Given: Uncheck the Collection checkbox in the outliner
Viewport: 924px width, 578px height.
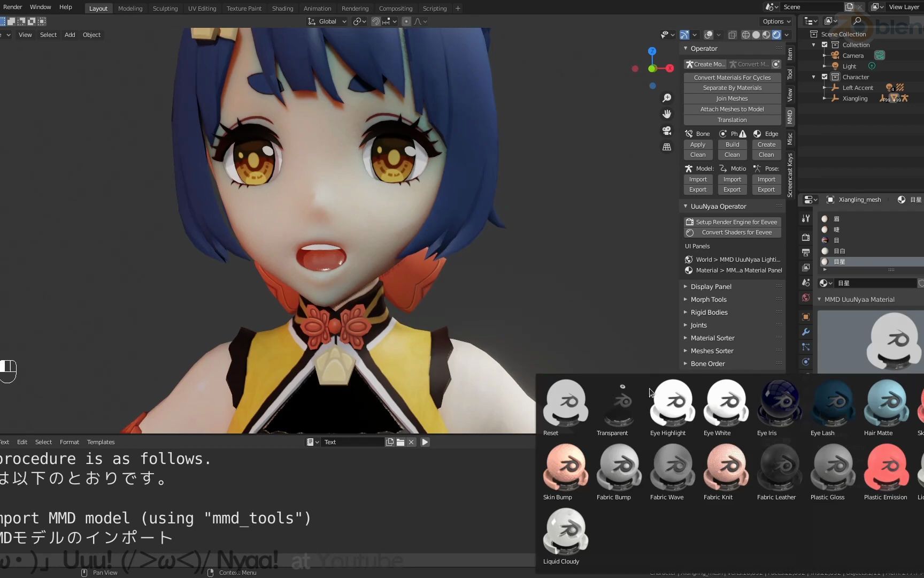Looking at the screenshot, I should tap(824, 45).
